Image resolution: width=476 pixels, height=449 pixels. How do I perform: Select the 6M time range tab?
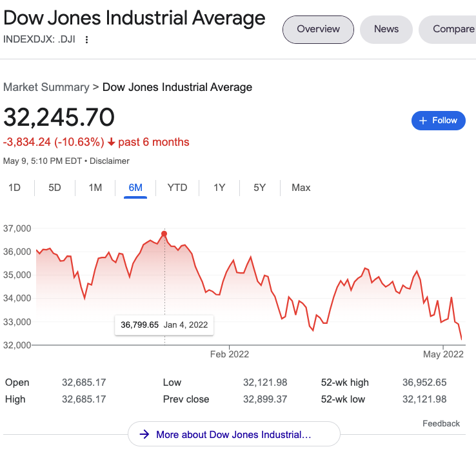tap(135, 188)
